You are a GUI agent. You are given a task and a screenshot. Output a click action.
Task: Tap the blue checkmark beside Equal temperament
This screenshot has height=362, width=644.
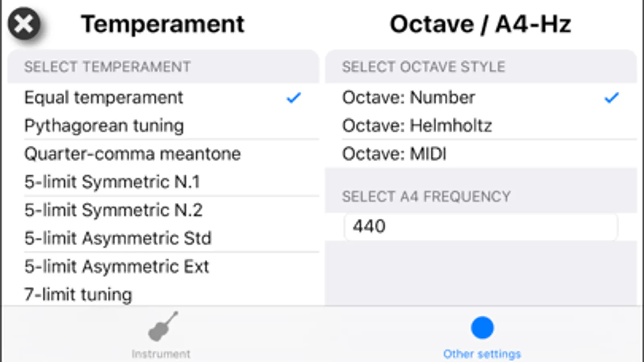[x=294, y=98]
